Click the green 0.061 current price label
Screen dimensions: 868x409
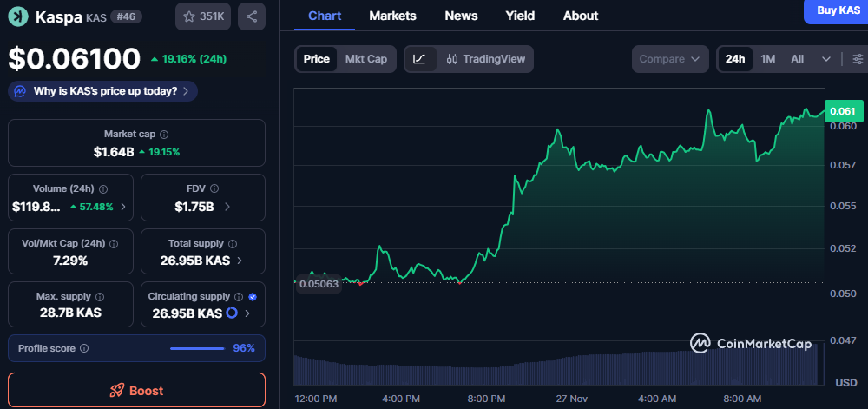844,111
